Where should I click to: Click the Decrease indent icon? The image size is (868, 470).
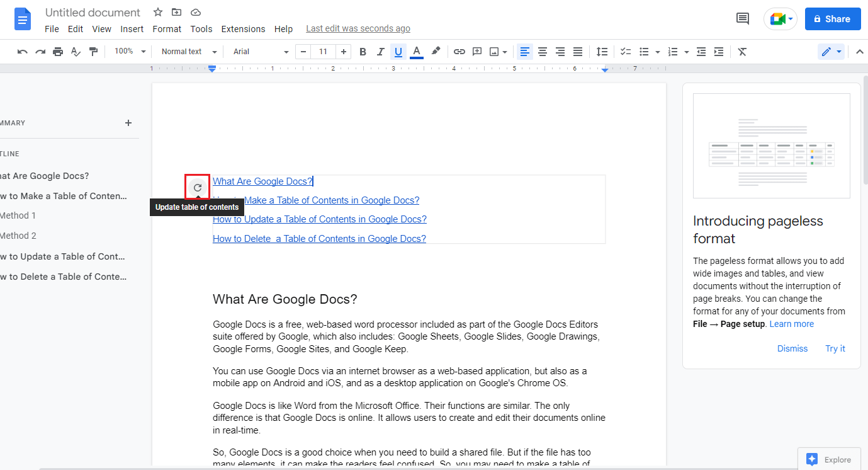[701, 52]
